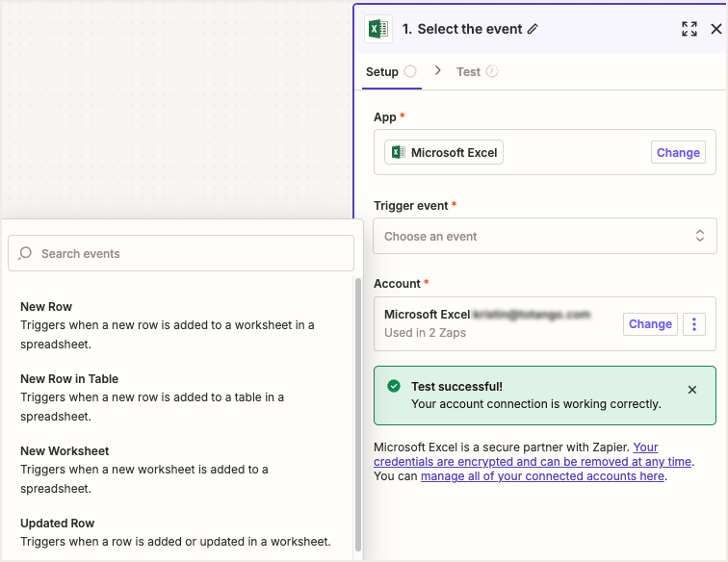Select the New Row trigger event
This screenshot has width=728, height=562.
(x=178, y=325)
